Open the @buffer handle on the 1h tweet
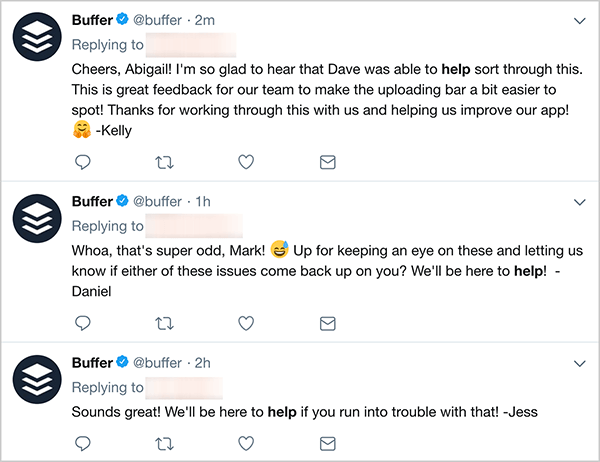The height and width of the screenshot is (462, 600). click(157, 201)
